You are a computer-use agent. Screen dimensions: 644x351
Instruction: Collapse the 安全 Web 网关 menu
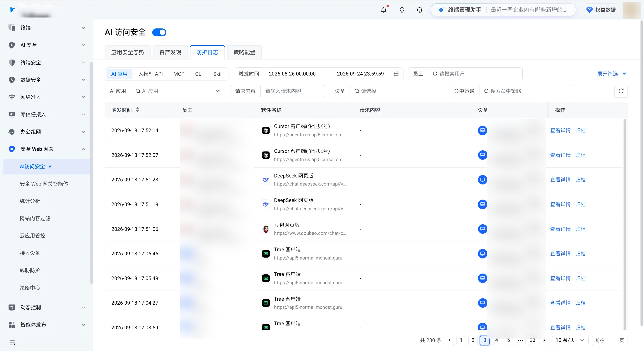[x=46, y=149]
